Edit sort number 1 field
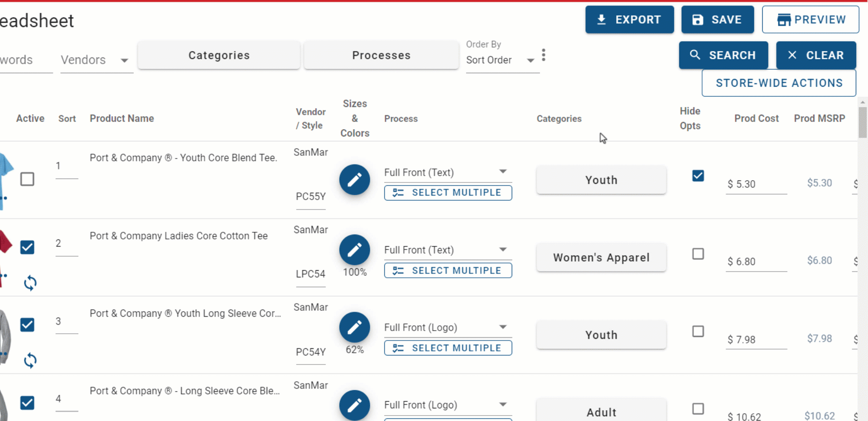The width and height of the screenshot is (868, 421). 67,167
